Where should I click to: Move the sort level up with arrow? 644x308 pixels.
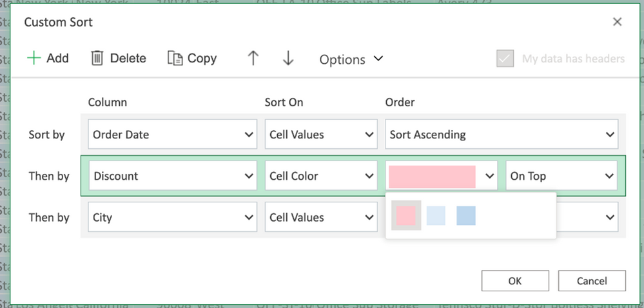coord(253,58)
